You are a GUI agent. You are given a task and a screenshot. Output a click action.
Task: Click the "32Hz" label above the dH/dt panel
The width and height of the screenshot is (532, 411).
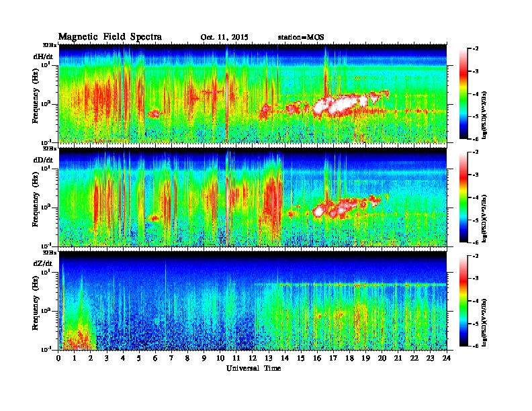[x=49, y=45]
